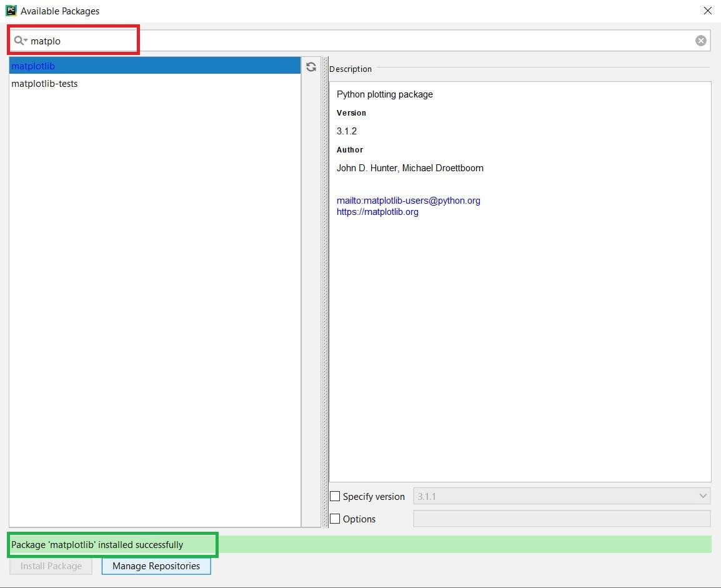This screenshot has width=721, height=588.
Task: Clear the search field text
Action: click(x=701, y=41)
